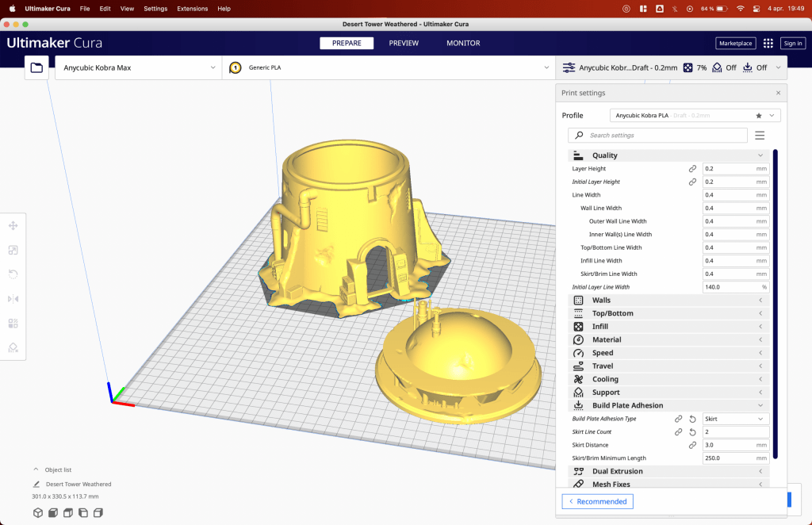Expand the Walls settings category
The image size is (812, 525).
tap(668, 301)
